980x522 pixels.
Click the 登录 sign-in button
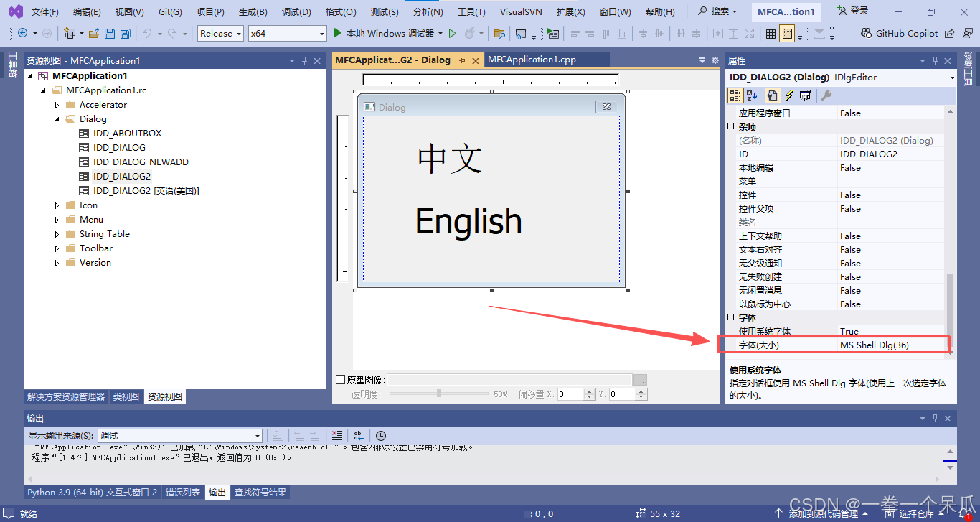pyautogui.click(x=852, y=11)
